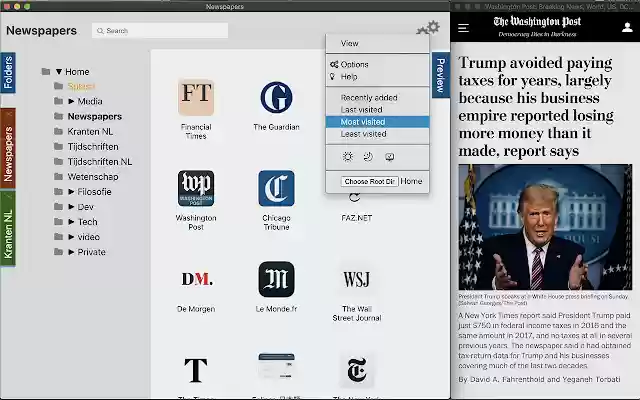Click the settings gears icon

428,28
